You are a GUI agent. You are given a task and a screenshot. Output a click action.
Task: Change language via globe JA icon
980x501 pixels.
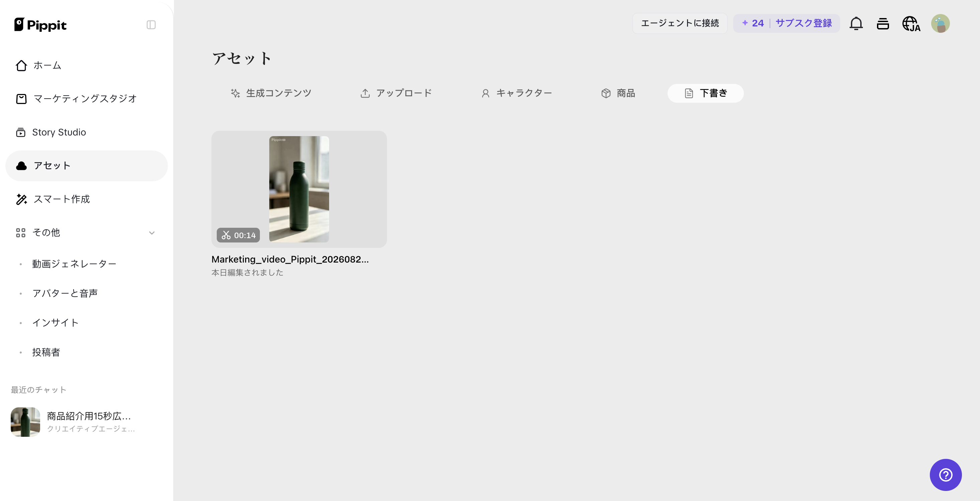click(911, 24)
